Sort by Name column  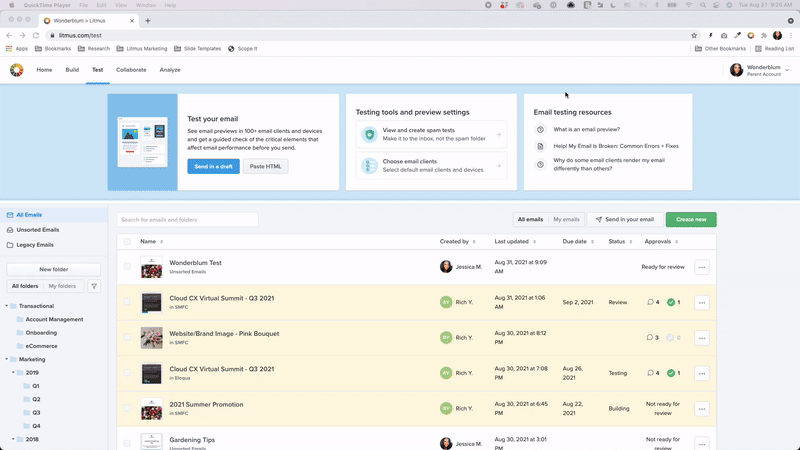[x=152, y=241]
